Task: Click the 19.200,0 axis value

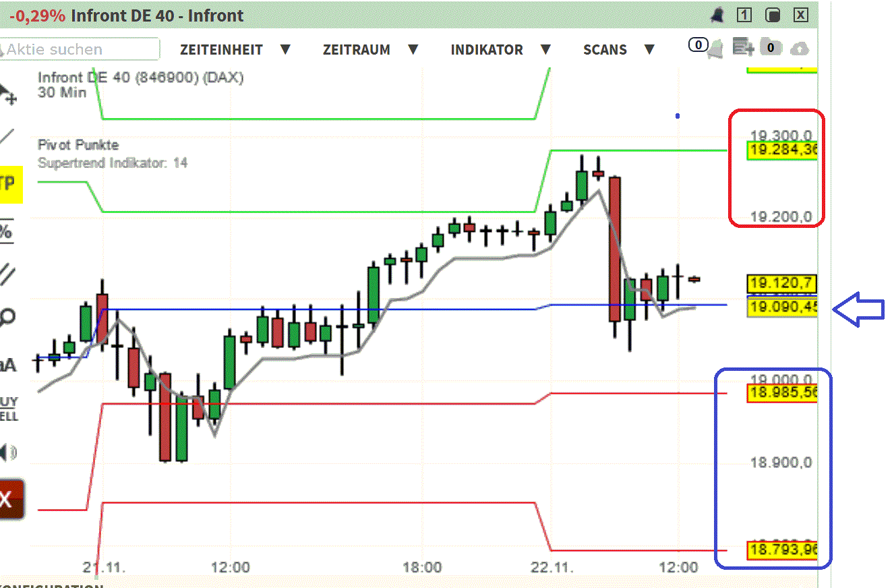Action: (781, 216)
